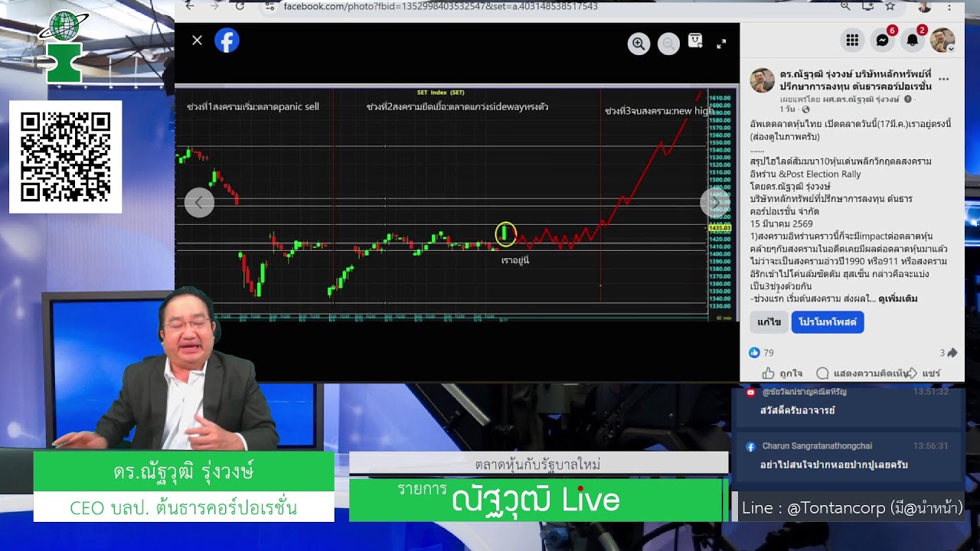Click the Facebook icon beside Charun's comment
Image resolution: width=980 pixels, height=551 pixels.
[x=750, y=446]
